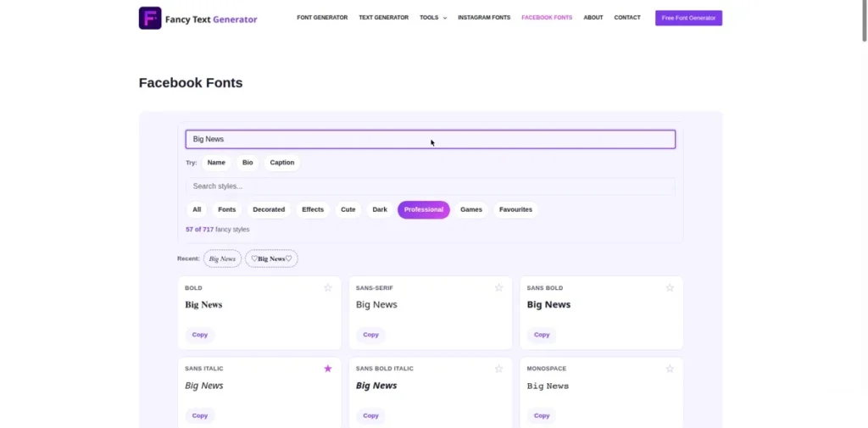
Task: Favourite the Bold style star
Action: [328, 288]
